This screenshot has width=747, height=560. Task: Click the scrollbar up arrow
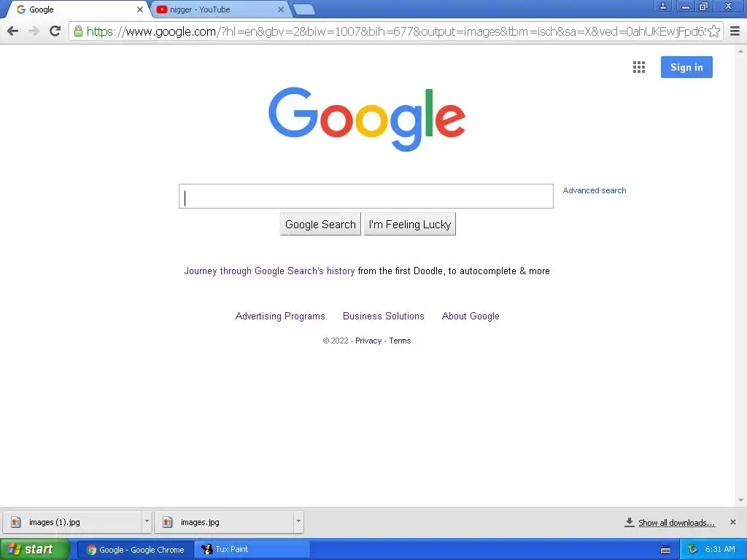pyautogui.click(x=741, y=50)
